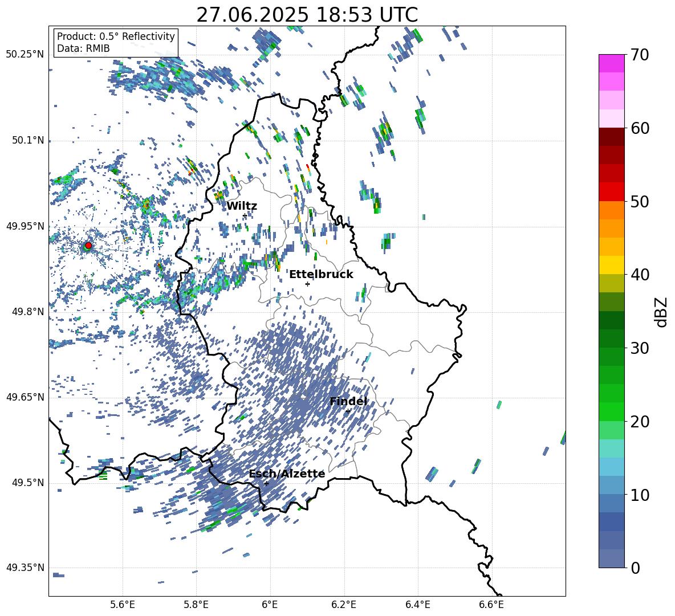Click the 0 colorbar tick label
This screenshot has width=675, height=616.
pos(636,568)
